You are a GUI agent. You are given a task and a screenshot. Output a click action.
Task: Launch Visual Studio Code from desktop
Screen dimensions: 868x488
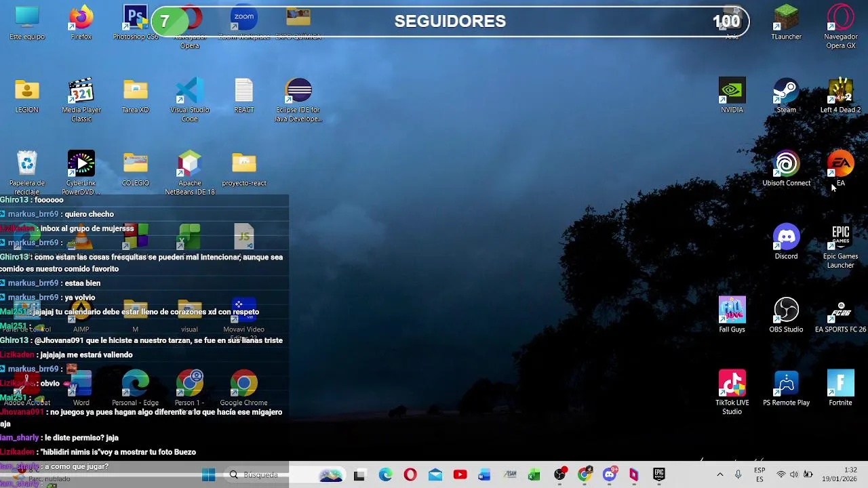[190, 100]
